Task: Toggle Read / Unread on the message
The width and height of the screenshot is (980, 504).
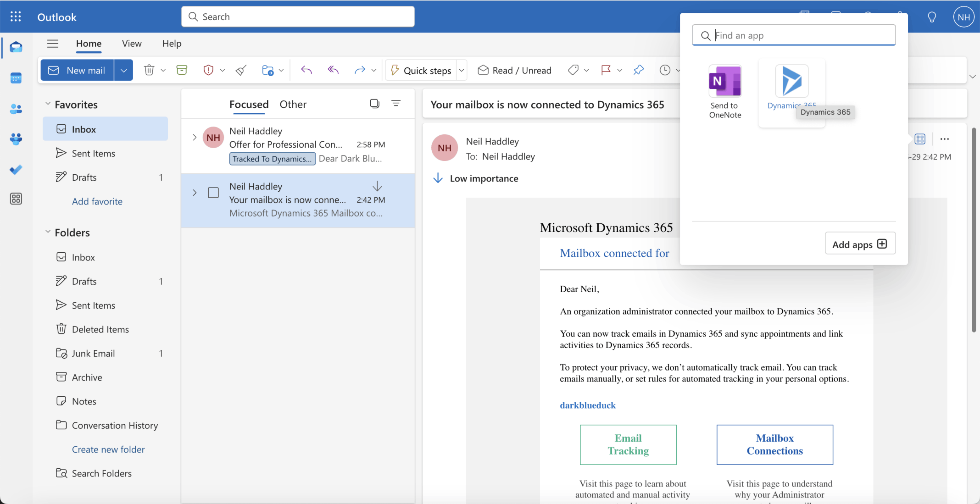Action: [514, 70]
